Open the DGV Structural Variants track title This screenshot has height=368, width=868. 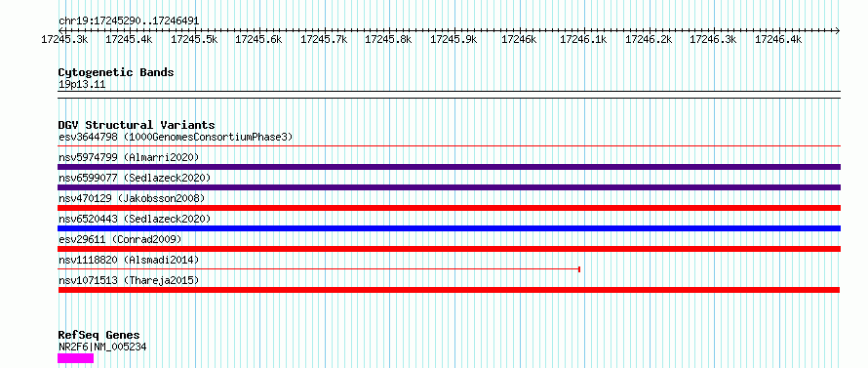[137, 125]
